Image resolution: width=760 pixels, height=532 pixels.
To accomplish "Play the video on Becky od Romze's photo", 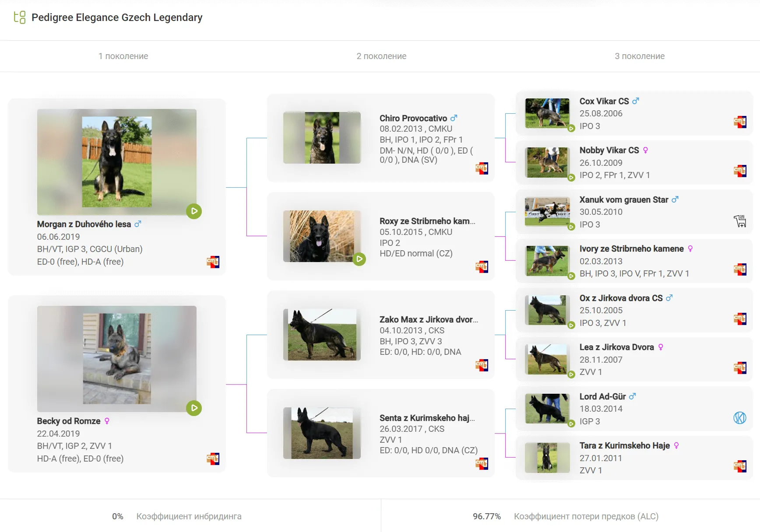I will click(194, 408).
